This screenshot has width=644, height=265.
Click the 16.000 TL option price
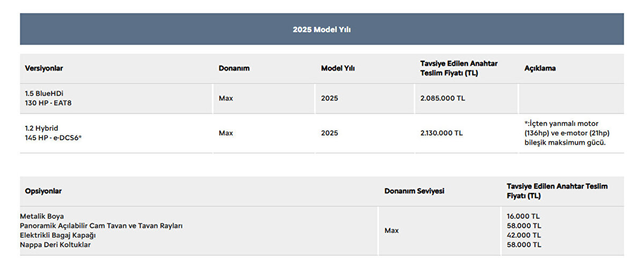523,216
